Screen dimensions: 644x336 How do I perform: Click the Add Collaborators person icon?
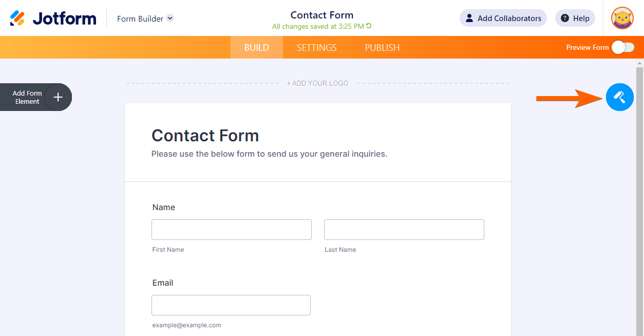point(469,18)
